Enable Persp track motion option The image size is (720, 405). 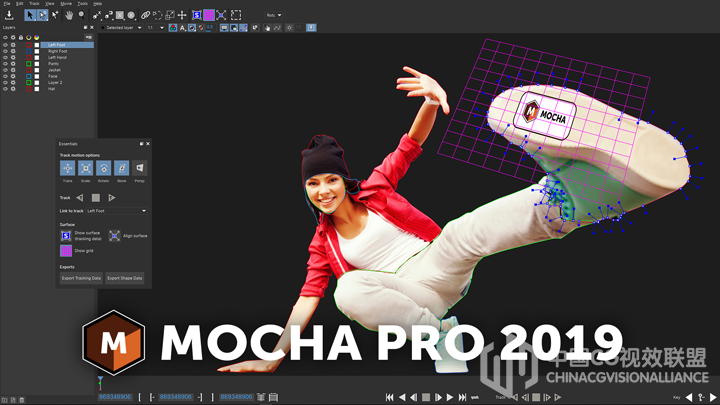tap(140, 168)
